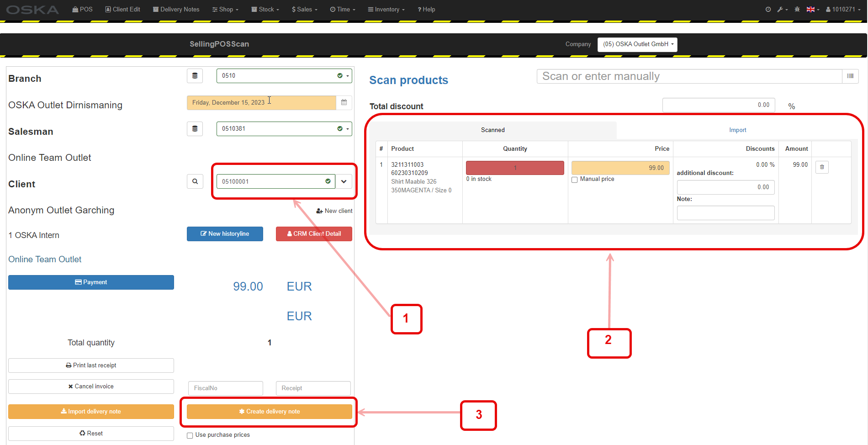
Task: Expand the Shop menu
Action: click(x=225, y=9)
